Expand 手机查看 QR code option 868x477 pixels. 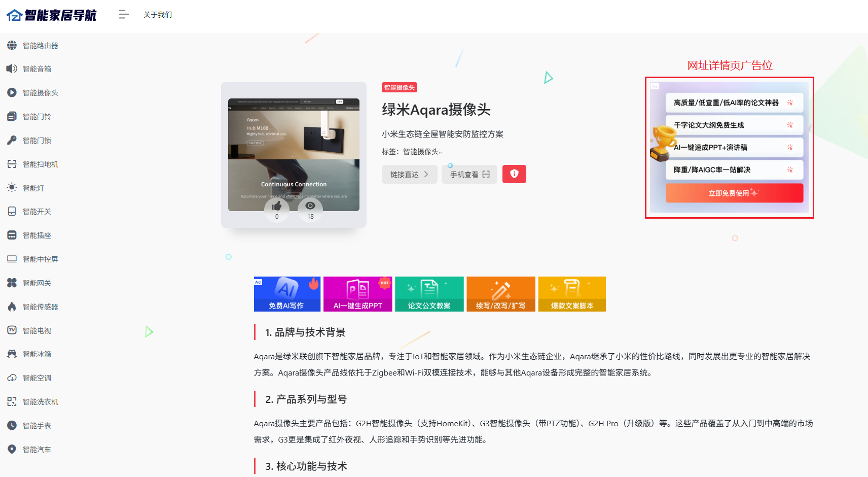point(469,174)
